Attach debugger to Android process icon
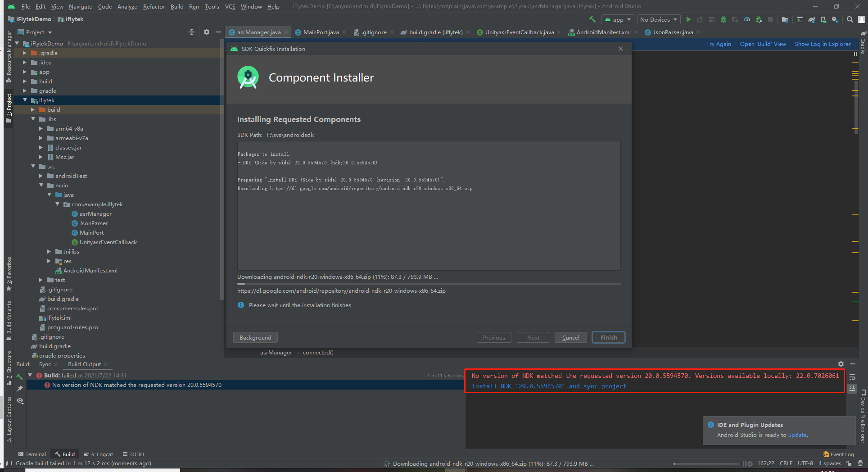This screenshot has height=472, width=868. [759, 19]
